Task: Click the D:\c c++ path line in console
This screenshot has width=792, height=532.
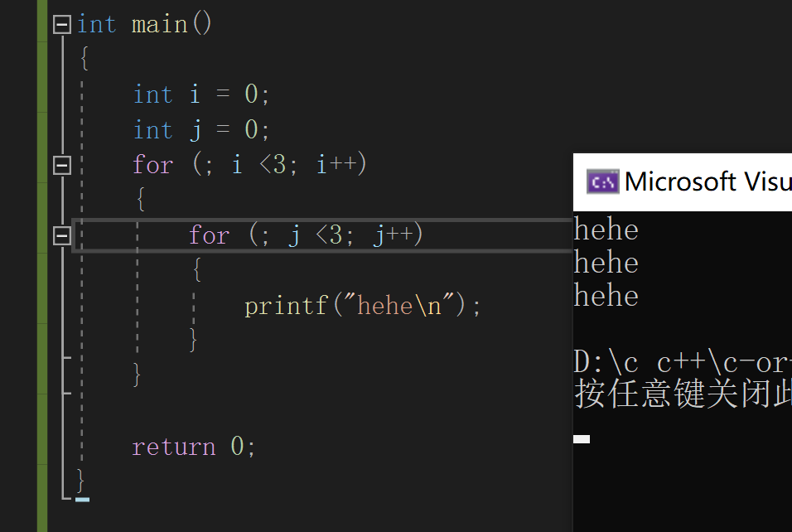Action: (x=683, y=362)
